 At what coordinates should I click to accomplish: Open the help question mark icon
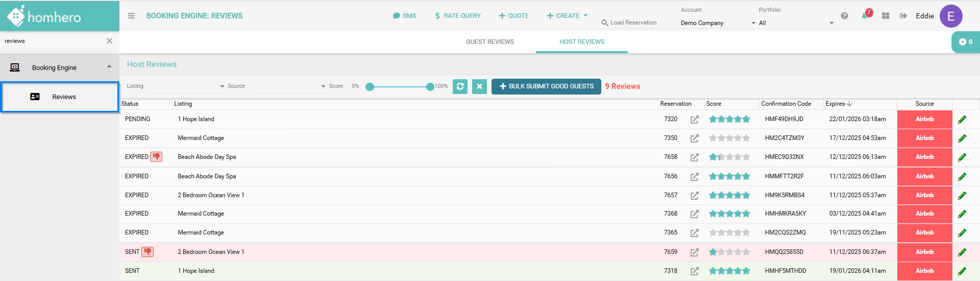click(844, 16)
